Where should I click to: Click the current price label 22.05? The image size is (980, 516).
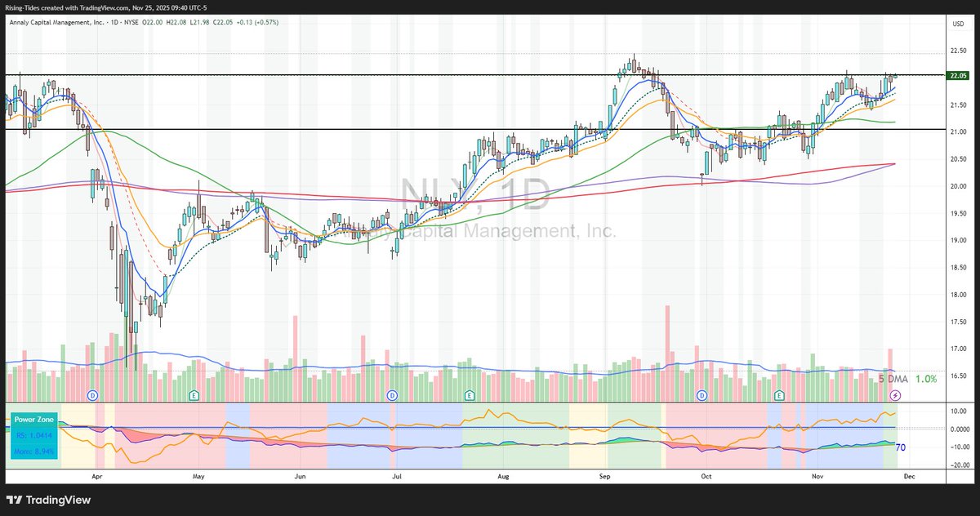(x=957, y=75)
